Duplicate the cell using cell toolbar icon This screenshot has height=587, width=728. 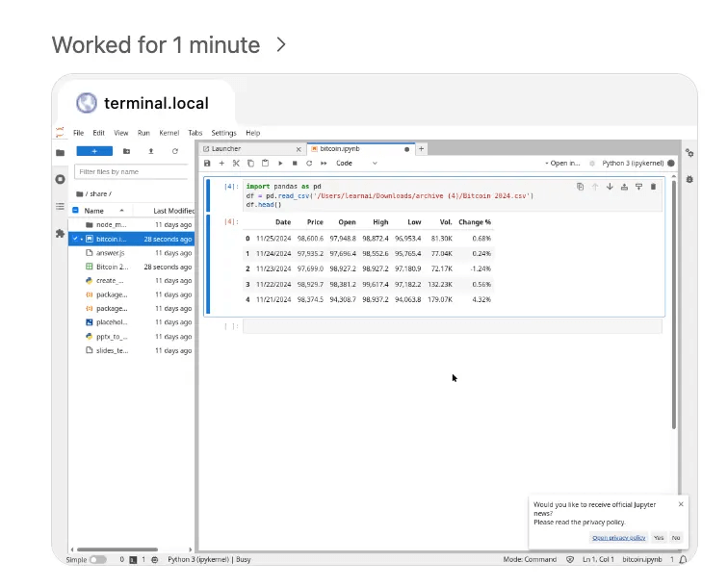580,187
